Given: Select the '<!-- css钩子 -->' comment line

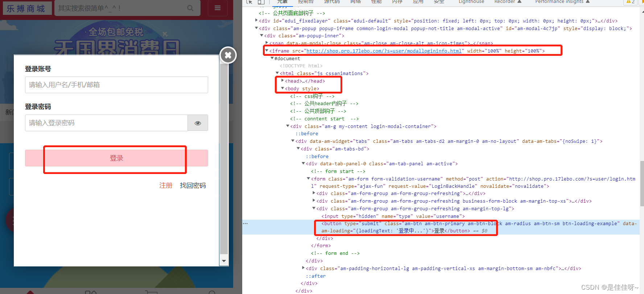Looking at the screenshot, I should tap(312, 96).
